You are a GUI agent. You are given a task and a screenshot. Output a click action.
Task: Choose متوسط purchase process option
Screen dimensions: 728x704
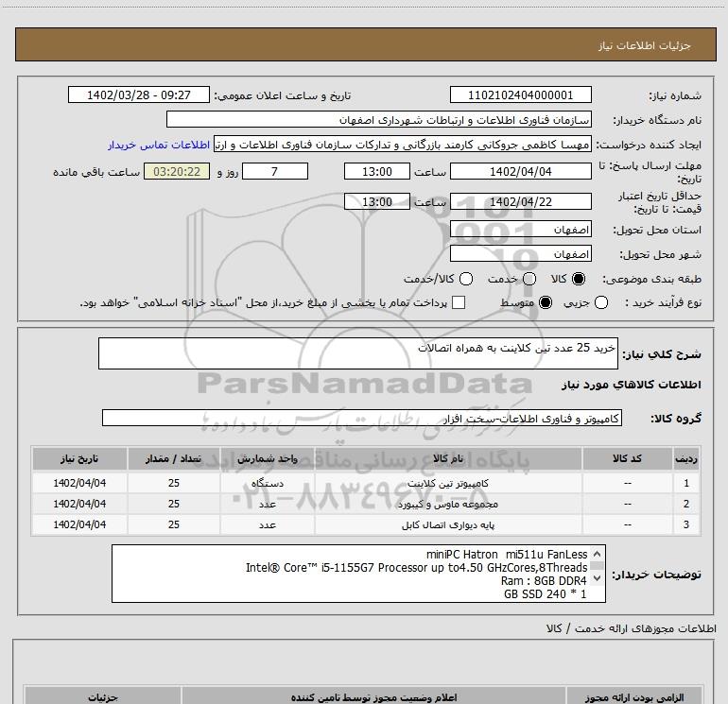point(546,303)
